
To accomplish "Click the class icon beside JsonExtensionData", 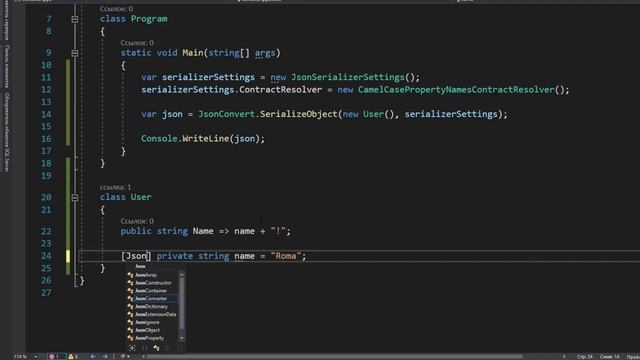I will click(x=130, y=314).
